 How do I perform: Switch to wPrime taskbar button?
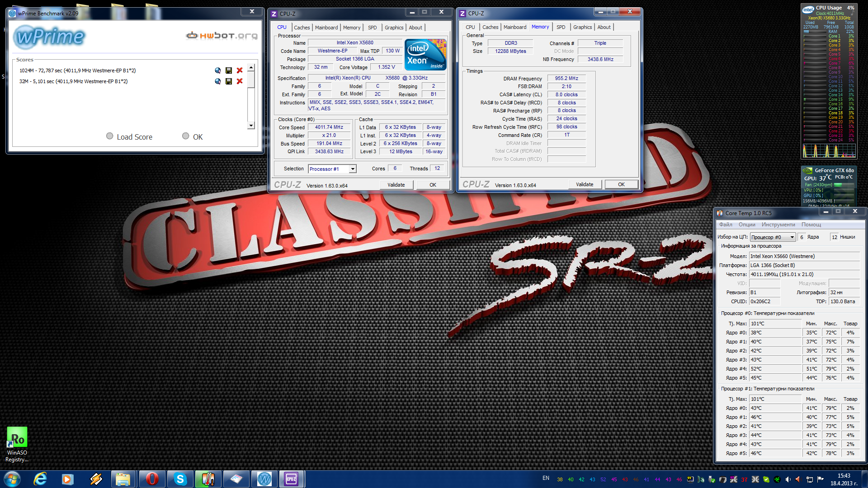click(264, 479)
